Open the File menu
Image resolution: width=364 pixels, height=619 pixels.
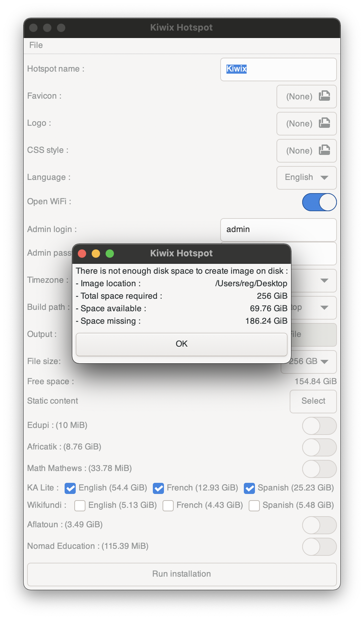(x=36, y=45)
